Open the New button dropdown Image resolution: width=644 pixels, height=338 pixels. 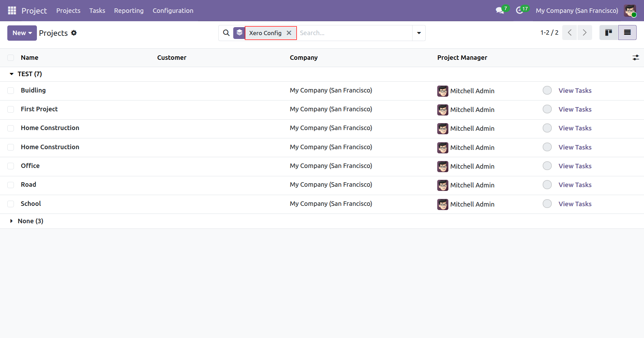pyautogui.click(x=22, y=33)
